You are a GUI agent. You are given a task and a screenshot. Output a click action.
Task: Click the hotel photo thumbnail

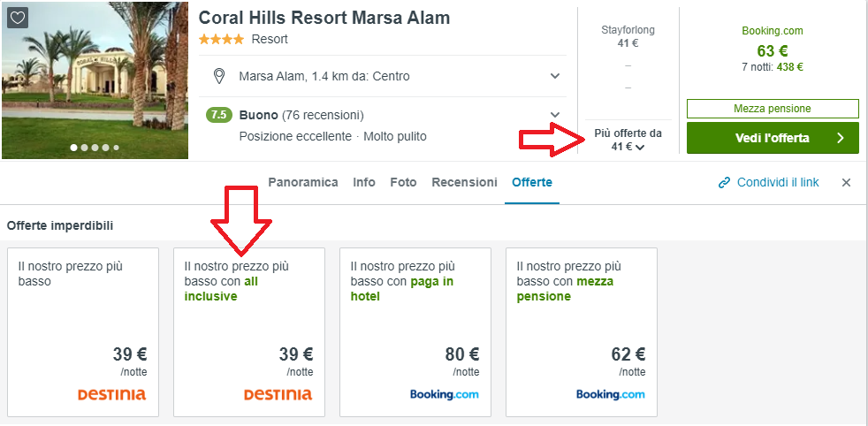[95, 80]
